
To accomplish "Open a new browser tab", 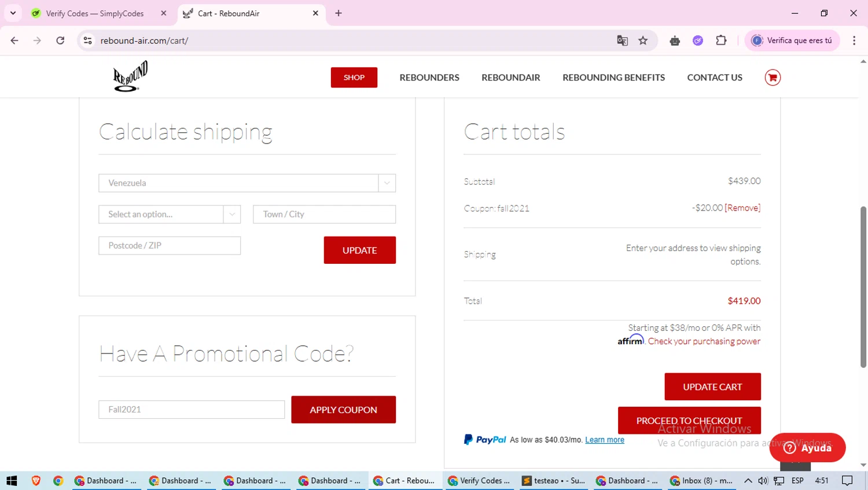I will [x=339, y=13].
